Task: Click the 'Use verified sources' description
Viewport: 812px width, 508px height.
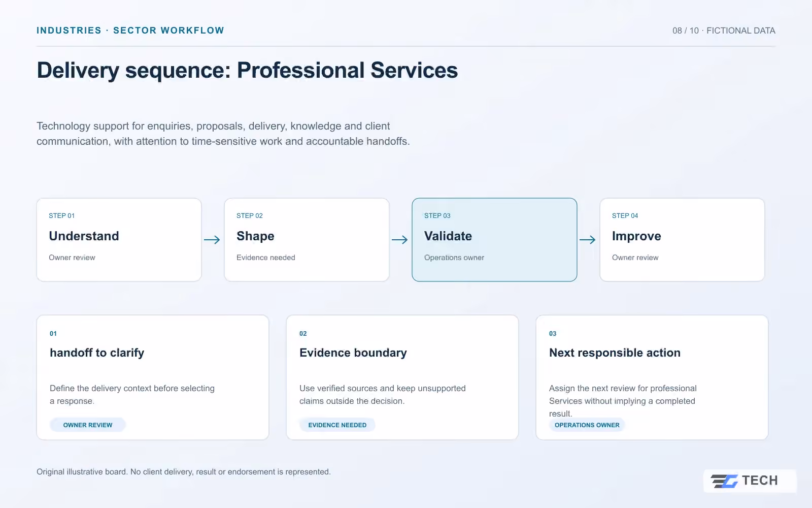Action: tap(383, 395)
